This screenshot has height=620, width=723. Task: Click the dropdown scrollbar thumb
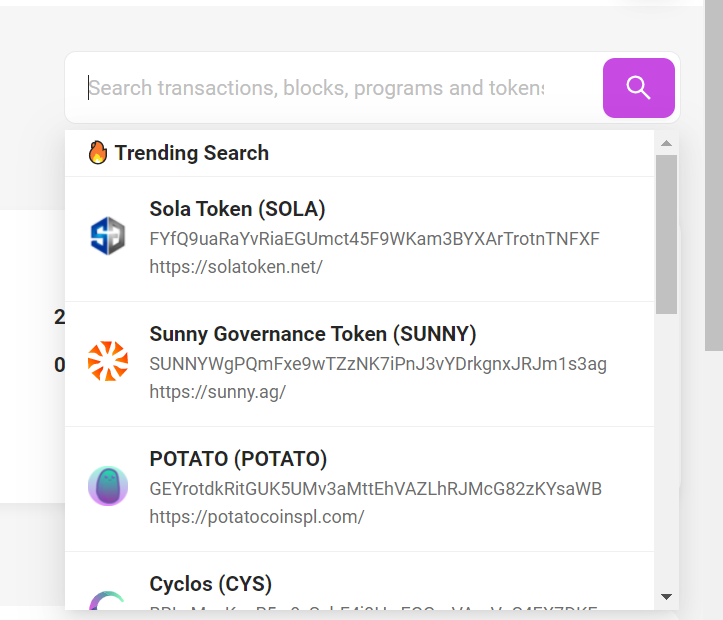(667, 232)
